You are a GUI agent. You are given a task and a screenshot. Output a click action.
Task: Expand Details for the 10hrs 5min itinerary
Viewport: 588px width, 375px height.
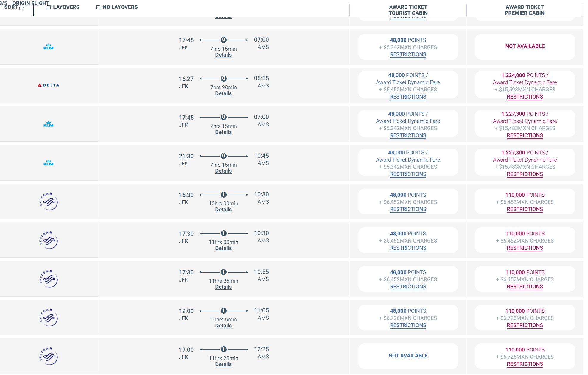224,325
